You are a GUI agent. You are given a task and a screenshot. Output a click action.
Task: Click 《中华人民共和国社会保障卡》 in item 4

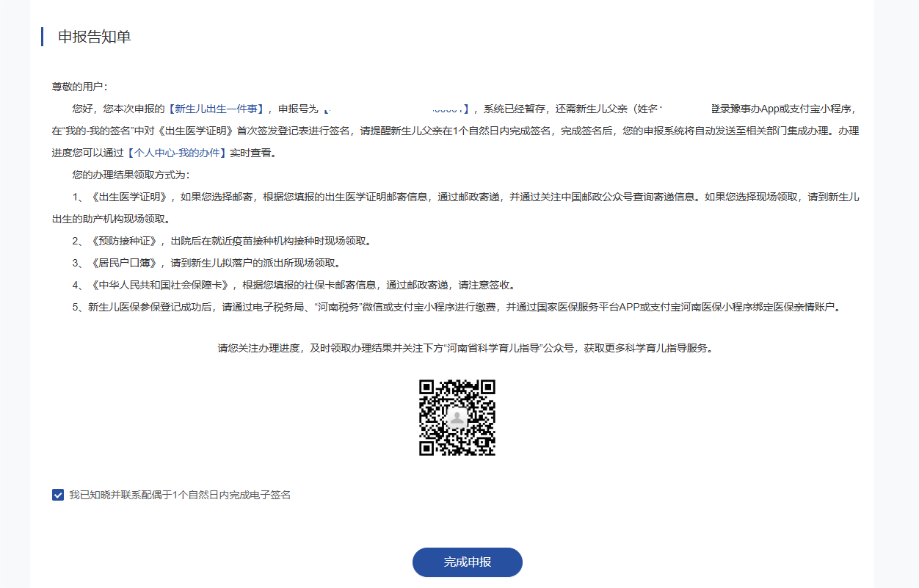161,285
